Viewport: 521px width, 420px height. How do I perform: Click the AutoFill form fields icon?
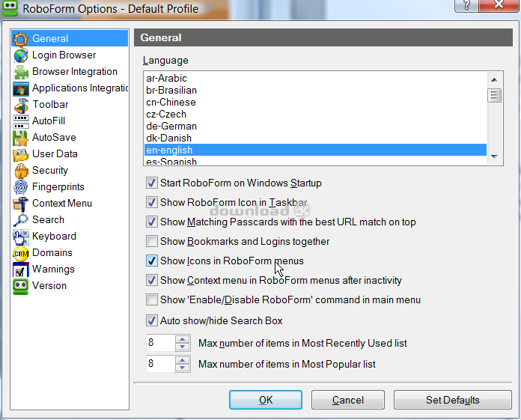pos(21,121)
